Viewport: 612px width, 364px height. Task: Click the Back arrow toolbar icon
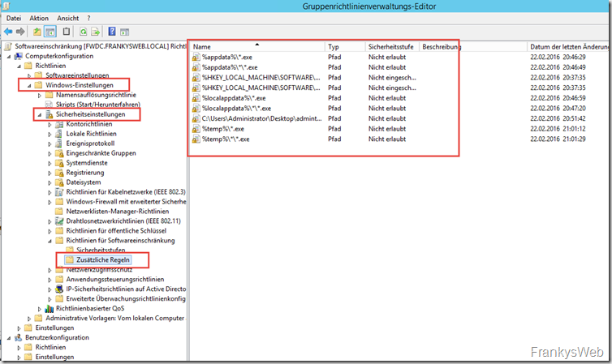(9, 32)
